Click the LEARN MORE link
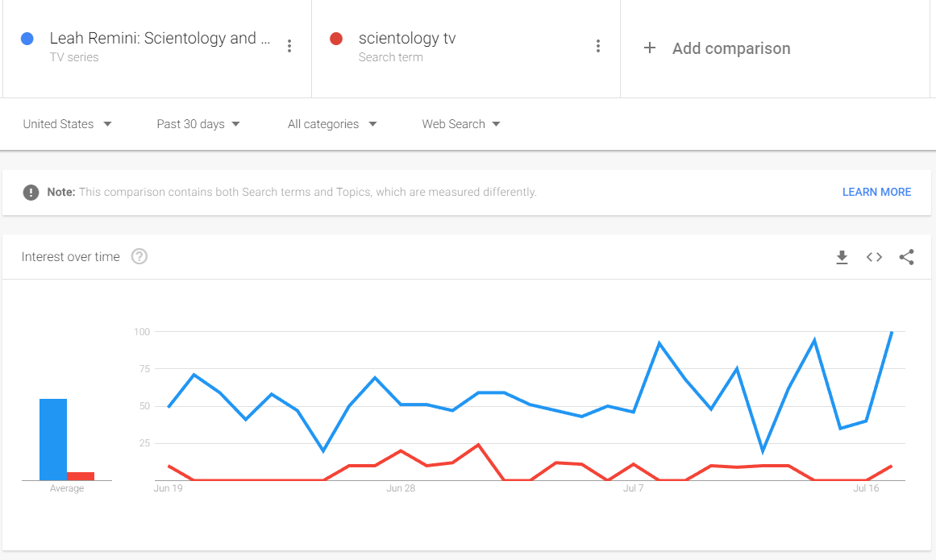Screen dimensions: 936x560 pyautogui.click(x=876, y=192)
